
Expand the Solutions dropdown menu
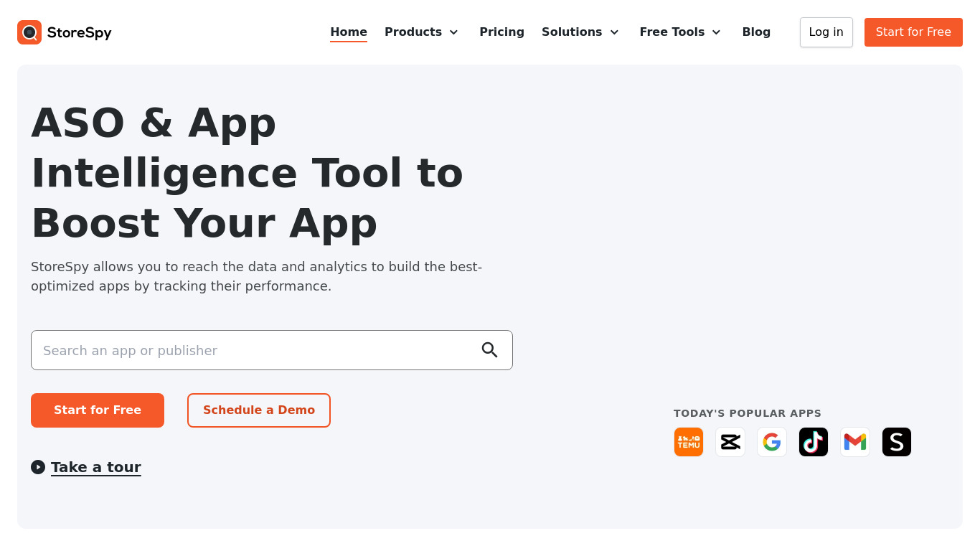tap(580, 32)
